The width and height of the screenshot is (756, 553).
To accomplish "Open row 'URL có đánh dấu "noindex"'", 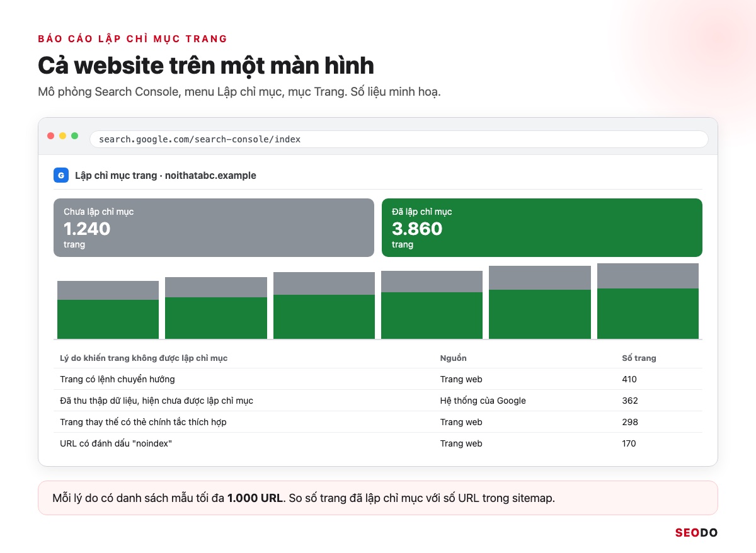I will [378, 443].
